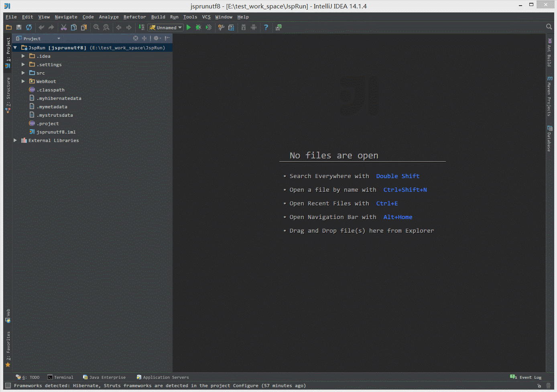Toggle the read-only lock icon in the status bar
The width and height of the screenshot is (557, 392).
pos(539,386)
